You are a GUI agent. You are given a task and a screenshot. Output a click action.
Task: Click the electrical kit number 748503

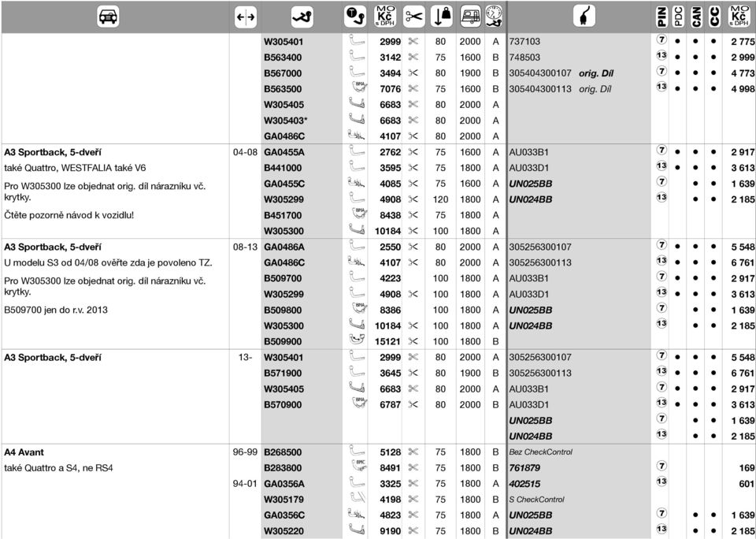[524, 58]
